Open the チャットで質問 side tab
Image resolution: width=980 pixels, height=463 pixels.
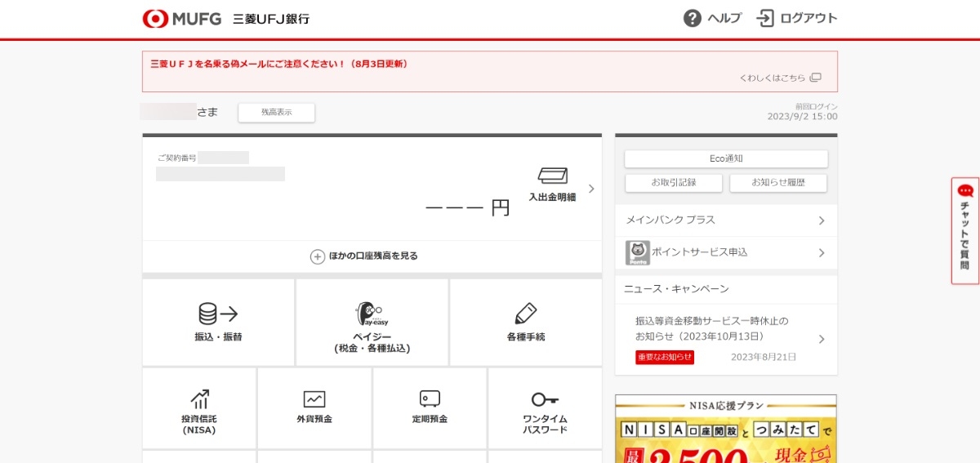click(x=965, y=231)
